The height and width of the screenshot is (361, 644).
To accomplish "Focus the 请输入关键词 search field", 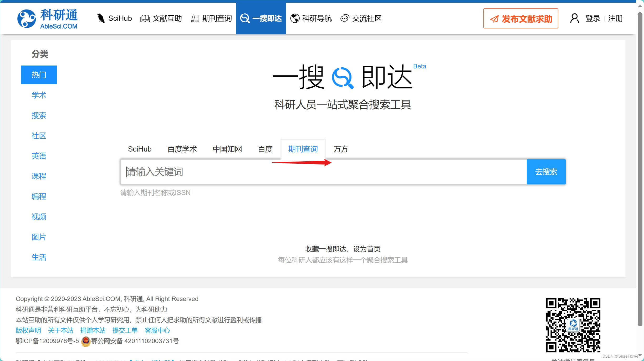I will coord(324,172).
